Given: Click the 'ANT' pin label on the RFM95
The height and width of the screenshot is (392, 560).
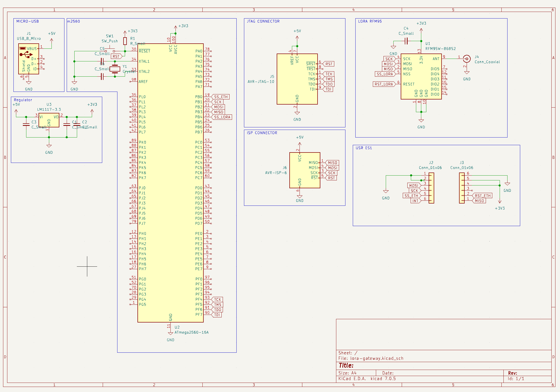Looking at the screenshot, I should tap(436, 59).
